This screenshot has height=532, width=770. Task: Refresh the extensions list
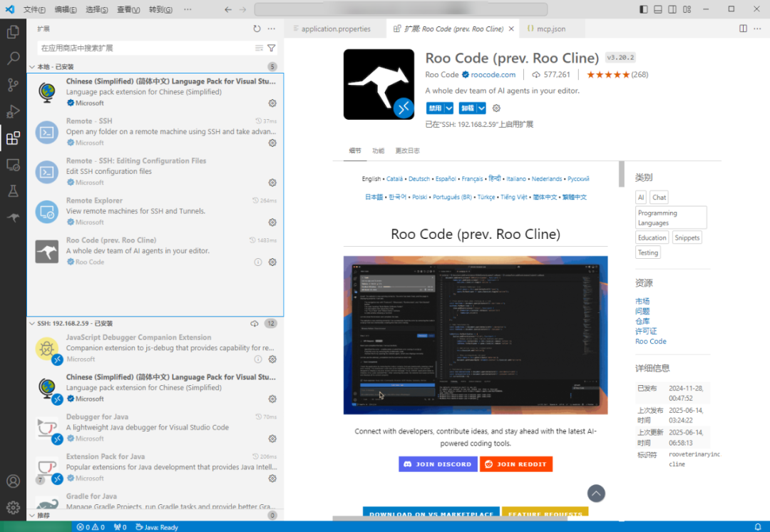point(257,29)
